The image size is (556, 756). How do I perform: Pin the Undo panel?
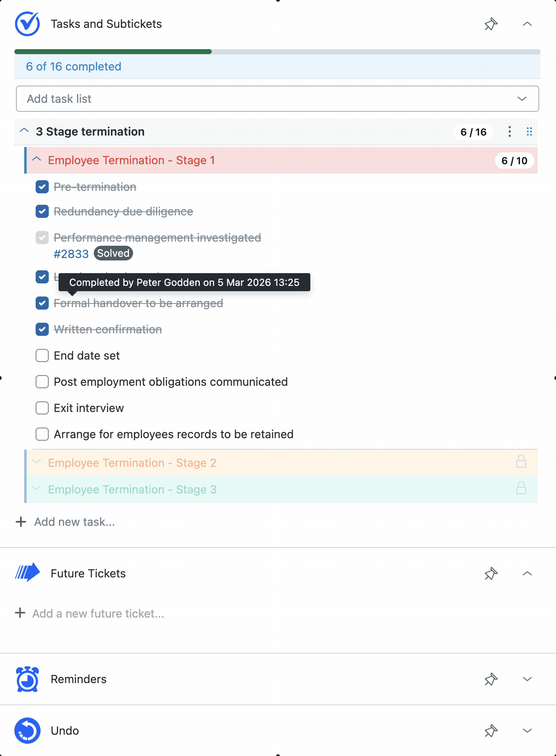coord(490,731)
